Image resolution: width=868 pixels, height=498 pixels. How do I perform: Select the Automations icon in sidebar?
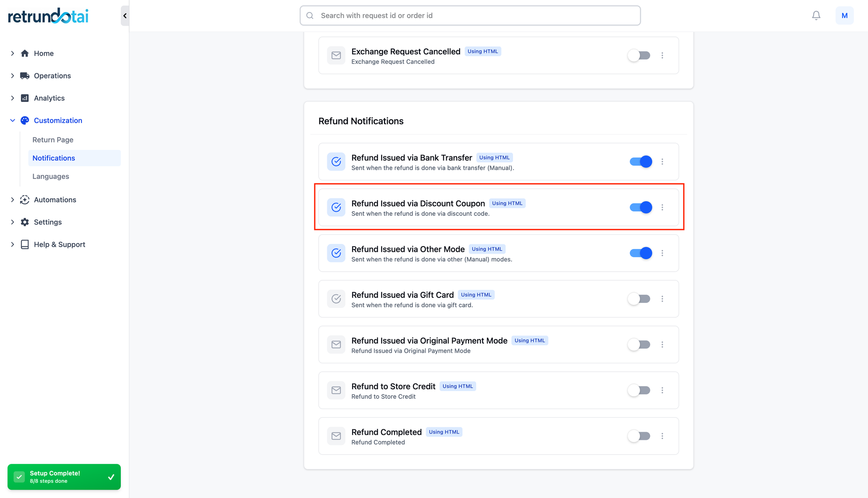tap(24, 200)
